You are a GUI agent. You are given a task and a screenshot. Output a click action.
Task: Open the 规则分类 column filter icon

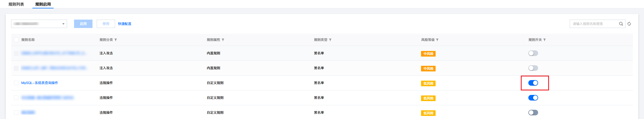(x=116, y=40)
